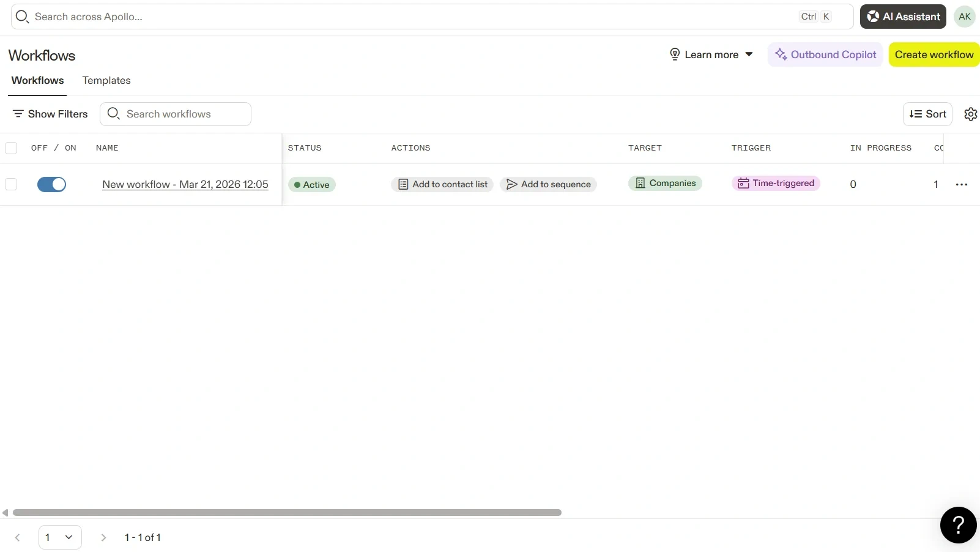Viewport: 980px width, 552px height.
Task: Click the Companies target badge
Action: pyautogui.click(x=665, y=183)
